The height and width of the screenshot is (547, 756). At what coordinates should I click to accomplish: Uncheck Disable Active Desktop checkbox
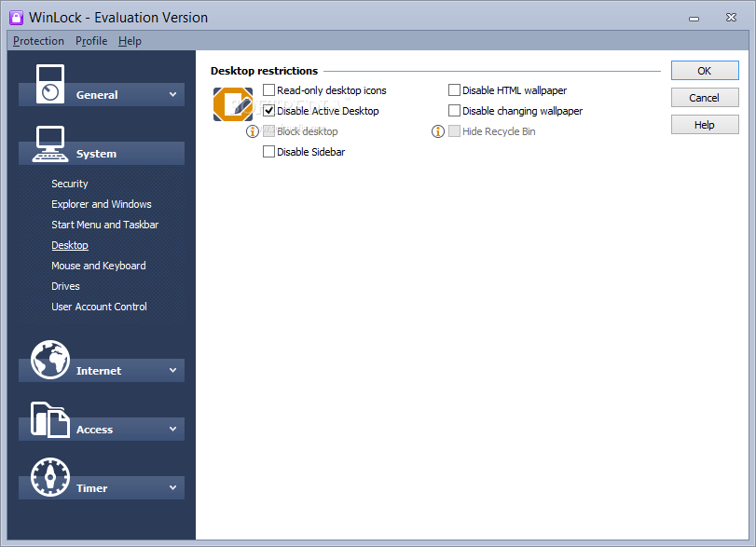(x=268, y=111)
